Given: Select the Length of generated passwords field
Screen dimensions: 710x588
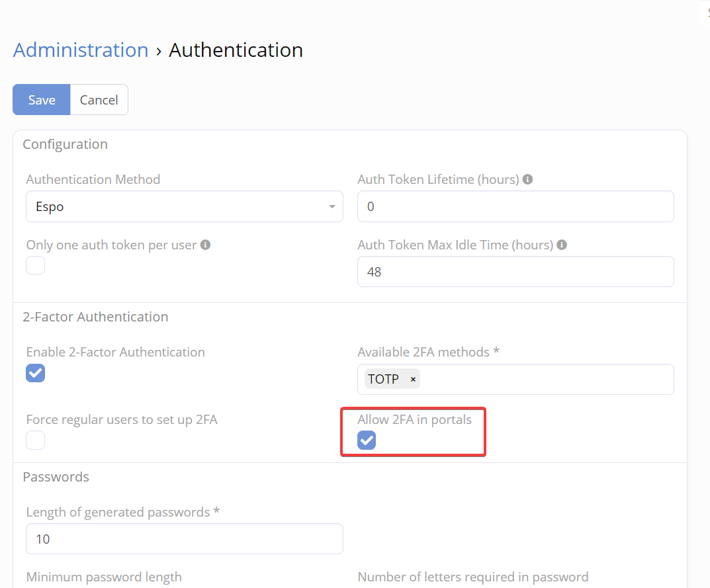Looking at the screenshot, I should point(185,539).
